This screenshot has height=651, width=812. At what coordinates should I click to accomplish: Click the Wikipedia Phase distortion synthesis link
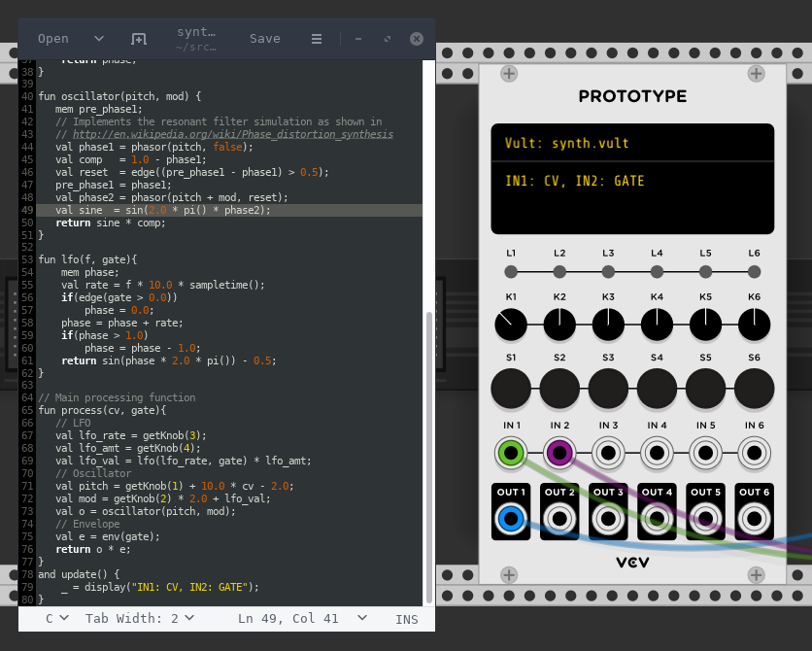click(233, 134)
